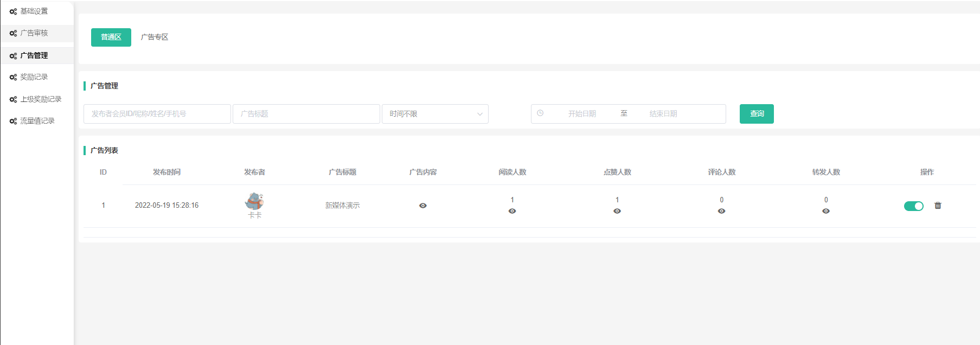Click the dropdown arrow of time filter

pos(479,114)
